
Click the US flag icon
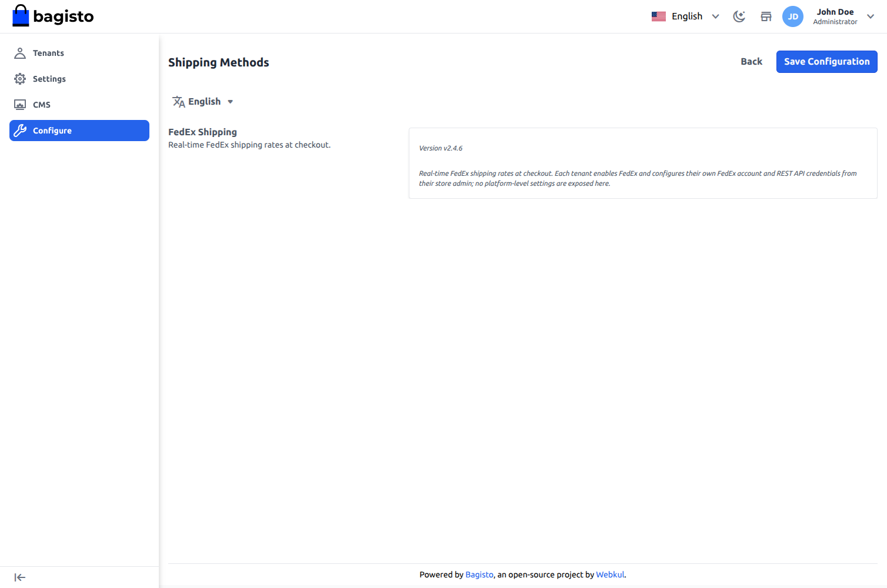(659, 16)
